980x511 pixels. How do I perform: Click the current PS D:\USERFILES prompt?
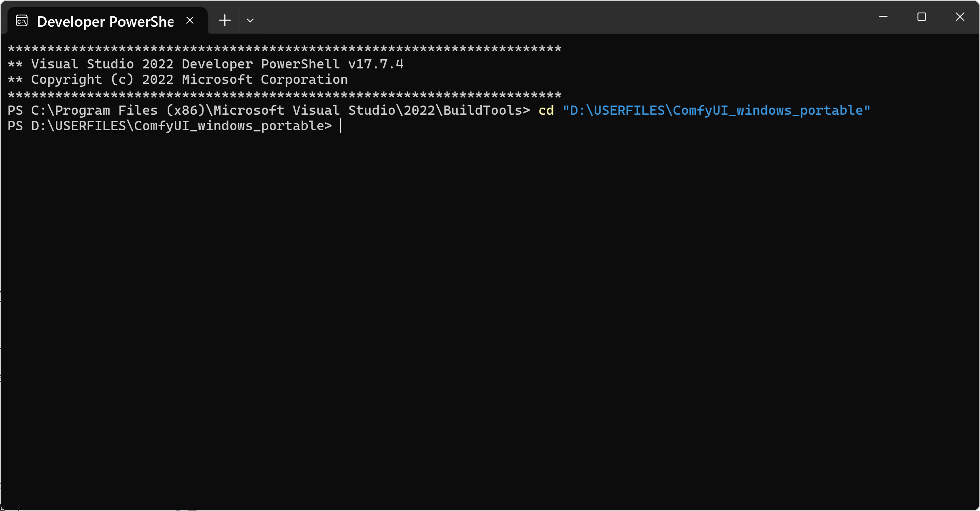(x=169, y=126)
